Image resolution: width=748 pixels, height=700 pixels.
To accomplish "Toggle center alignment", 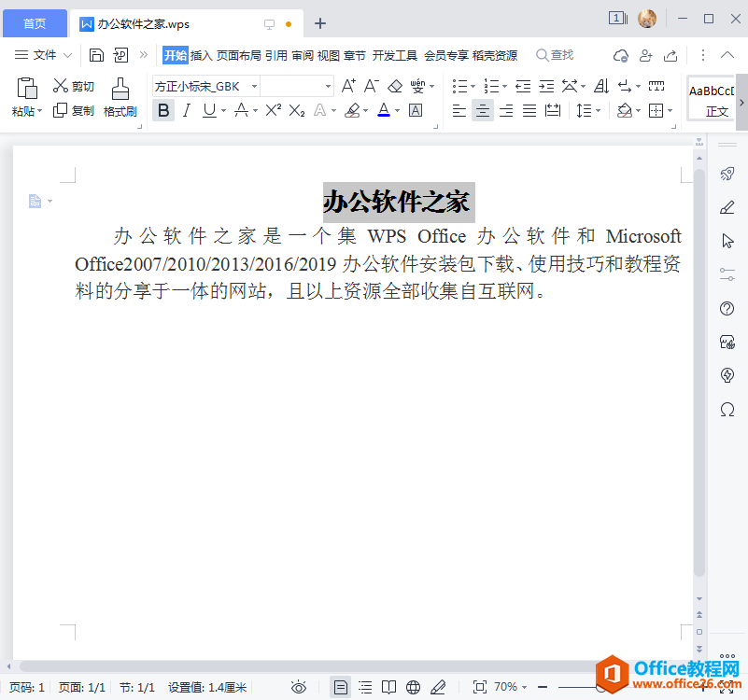I will tap(482, 111).
